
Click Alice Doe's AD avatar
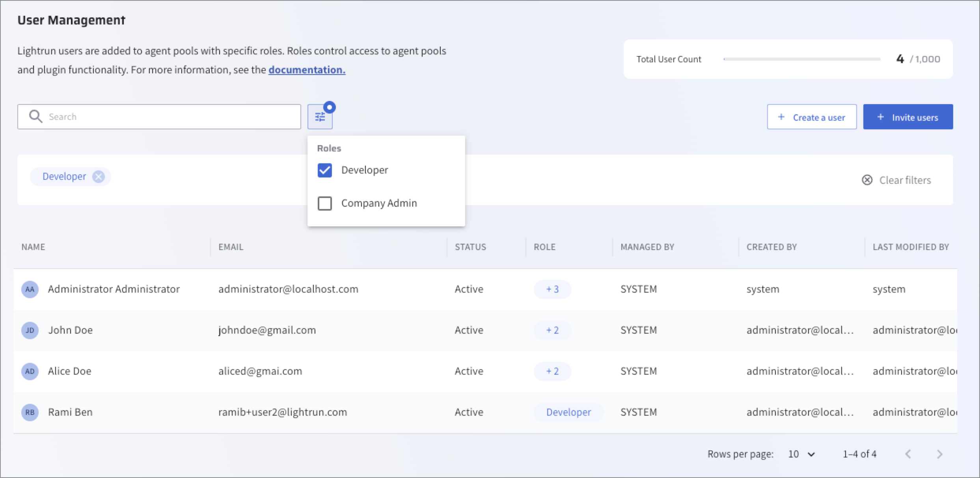(x=30, y=371)
